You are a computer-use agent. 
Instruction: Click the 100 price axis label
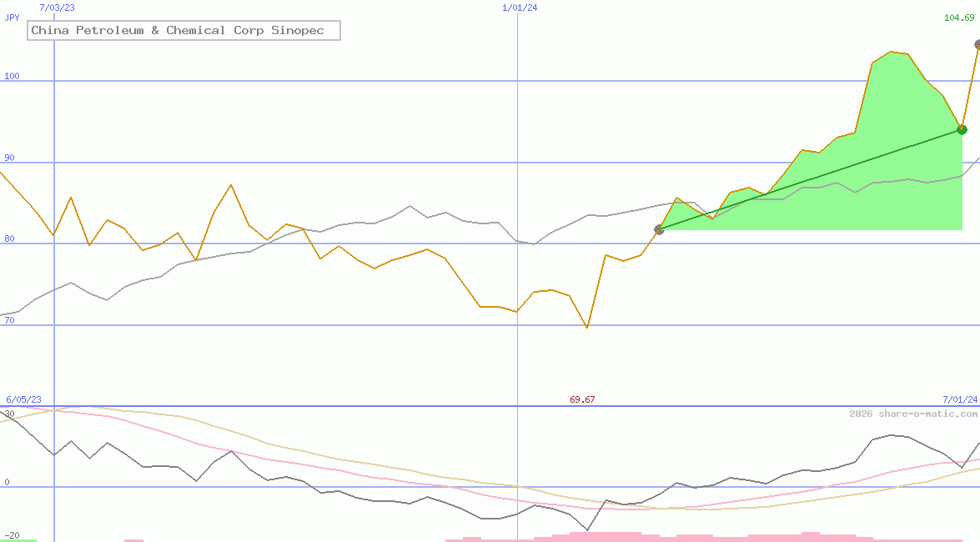(x=12, y=76)
